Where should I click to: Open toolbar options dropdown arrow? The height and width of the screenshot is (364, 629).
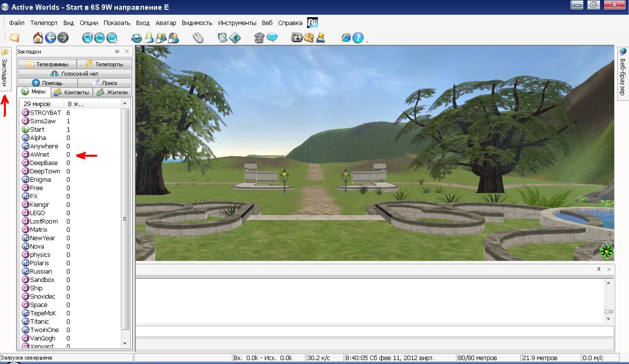tap(367, 41)
